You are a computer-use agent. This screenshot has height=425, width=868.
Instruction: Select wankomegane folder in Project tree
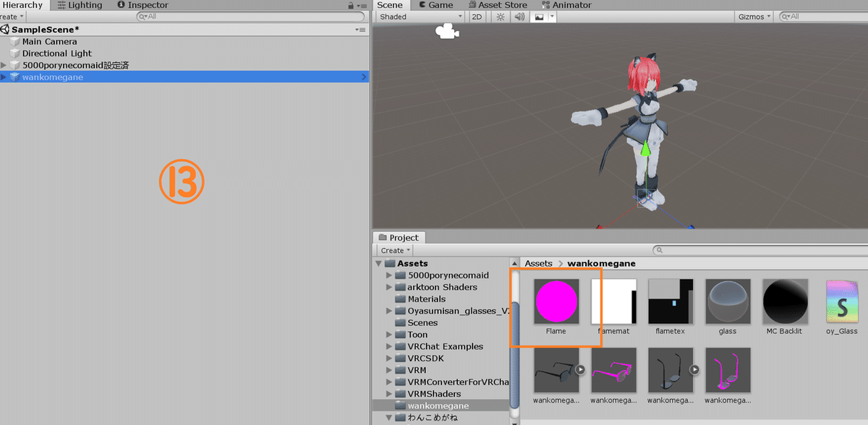pyautogui.click(x=438, y=405)
